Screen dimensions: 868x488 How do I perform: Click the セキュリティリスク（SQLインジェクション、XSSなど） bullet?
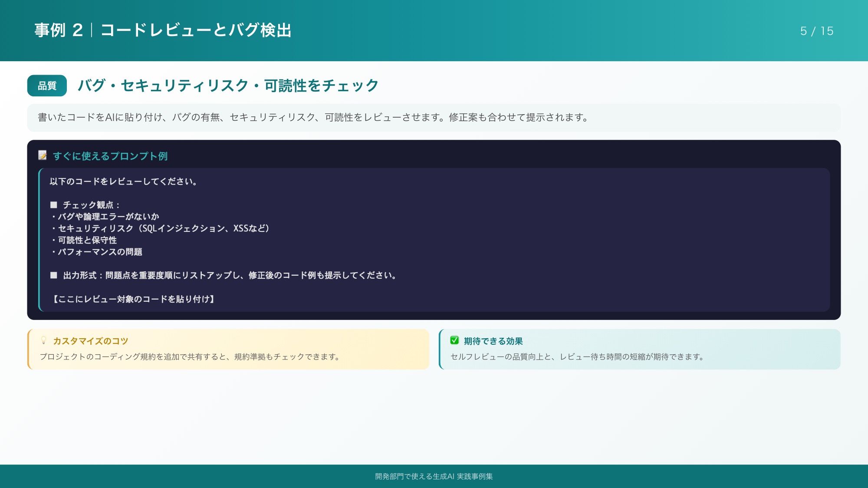(160, 228)
